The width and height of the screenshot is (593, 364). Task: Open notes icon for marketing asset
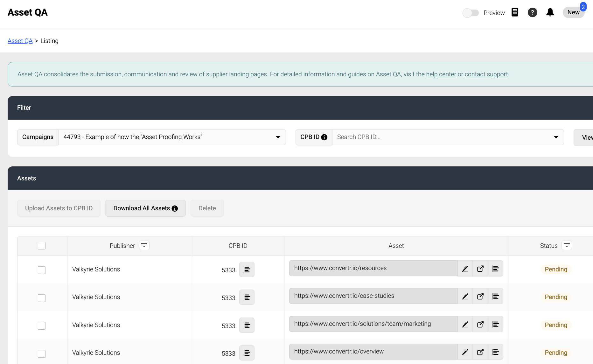point(496,324)
